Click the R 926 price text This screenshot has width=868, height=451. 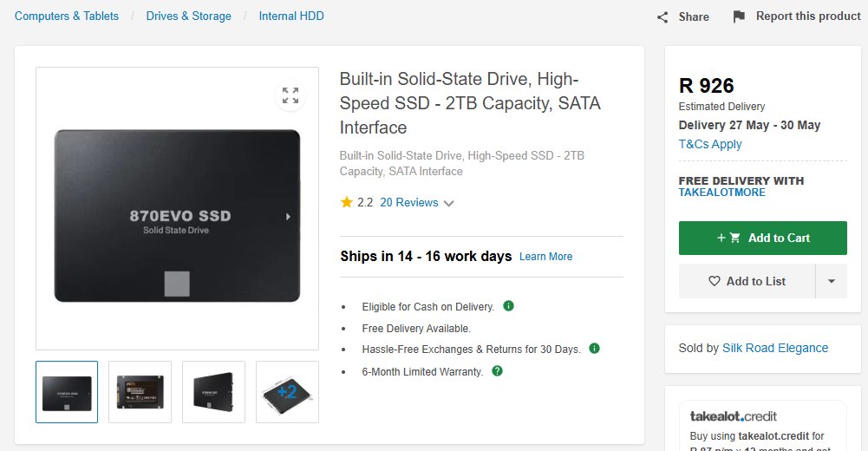coord(707,86)
